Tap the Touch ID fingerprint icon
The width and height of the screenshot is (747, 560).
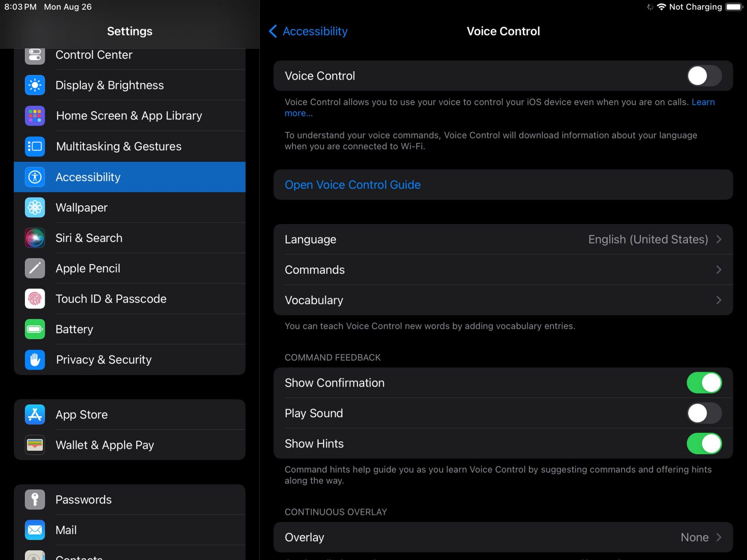pos(35,299)
